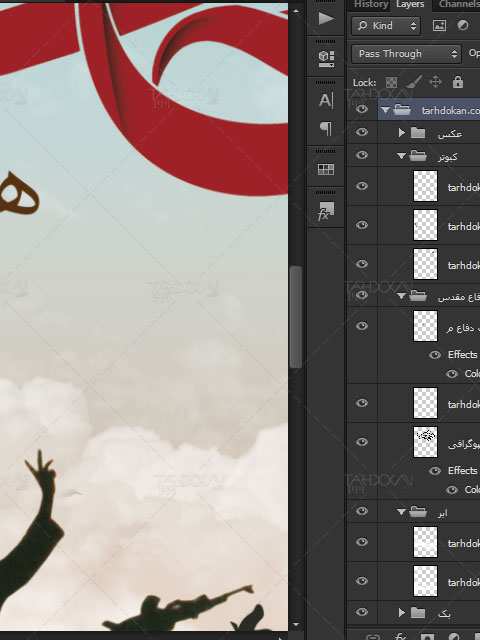Click Effects label under دفاع م layer
The width and height of the screenshot is (480, 640).
pyautogui.click(x=462, y=355)
